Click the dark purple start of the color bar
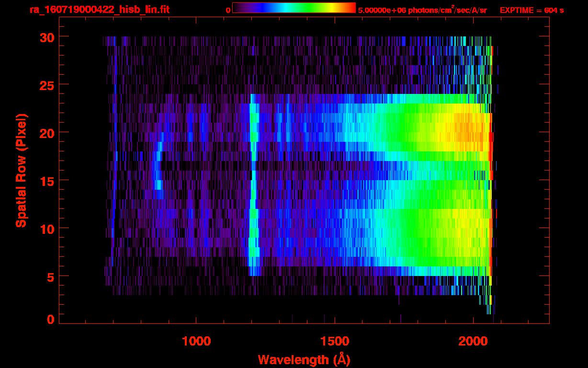Viewport: 588px width, 368px height. click(237, 8)
